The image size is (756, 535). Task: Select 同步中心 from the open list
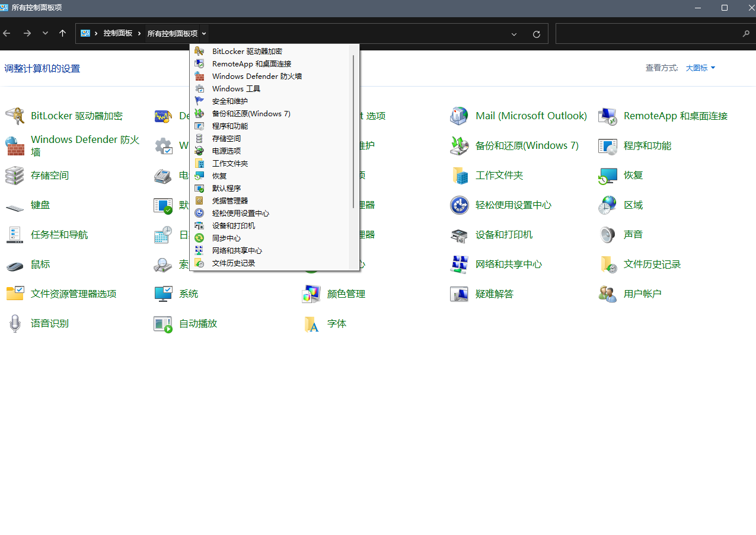click(226, 238)
